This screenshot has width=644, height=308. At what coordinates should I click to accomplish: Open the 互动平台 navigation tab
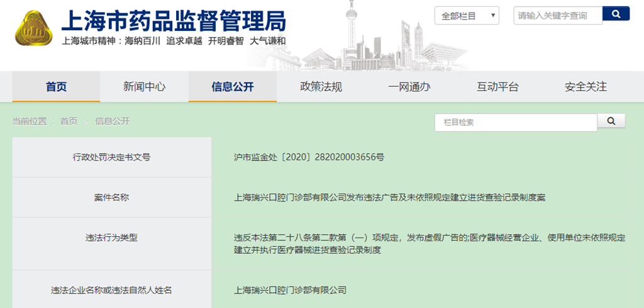[497, 87]
